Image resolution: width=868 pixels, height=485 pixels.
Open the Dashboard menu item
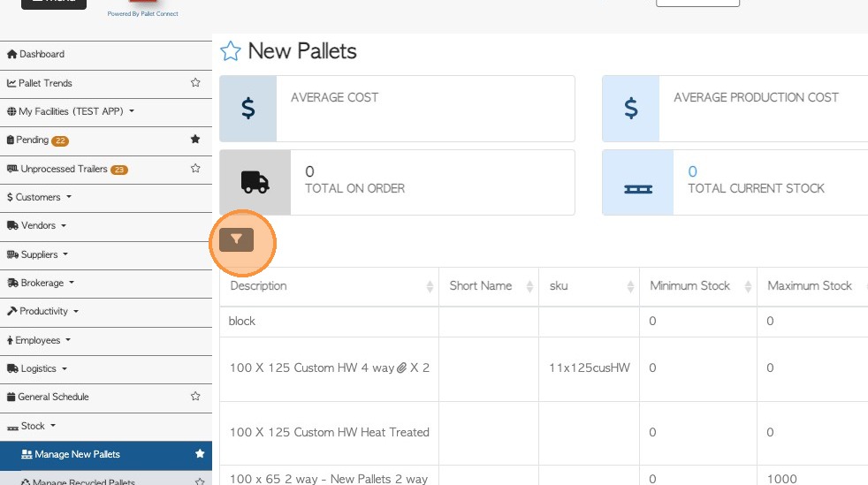pos(41,54)
